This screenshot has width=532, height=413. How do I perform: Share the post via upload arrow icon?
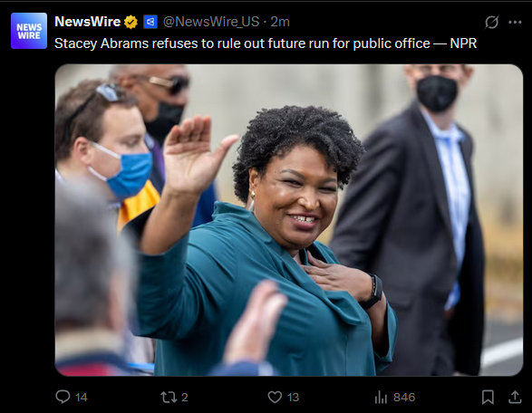point(515,397)
